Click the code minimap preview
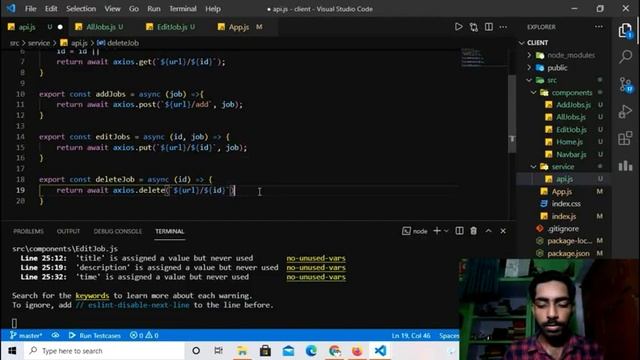Viewport: 640px width, 360px height. tap(484, 57)
